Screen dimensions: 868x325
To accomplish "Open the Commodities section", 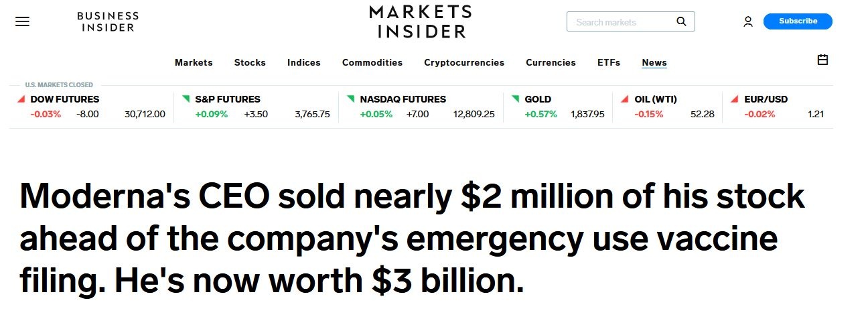I will pyautogui.click(x=372, y=62).
